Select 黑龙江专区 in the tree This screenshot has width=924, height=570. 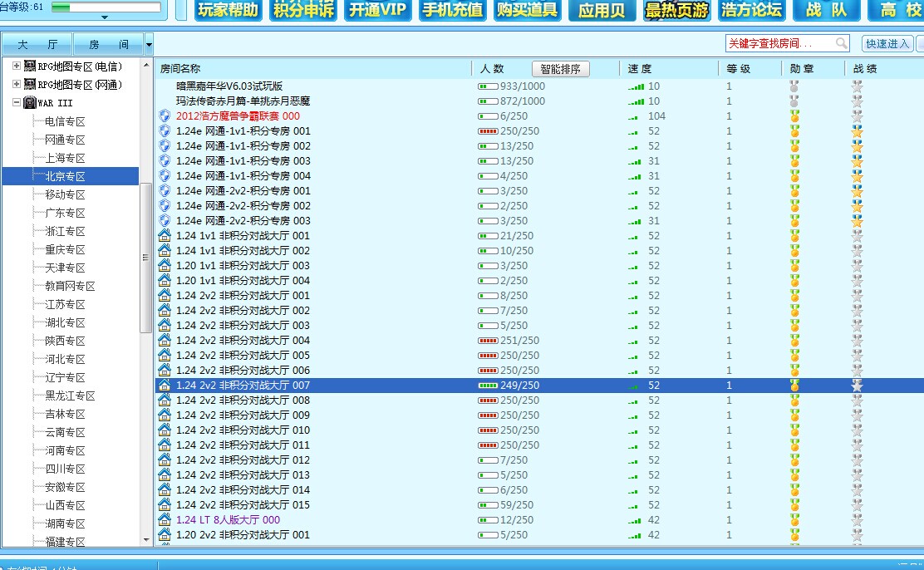[70, 396]
